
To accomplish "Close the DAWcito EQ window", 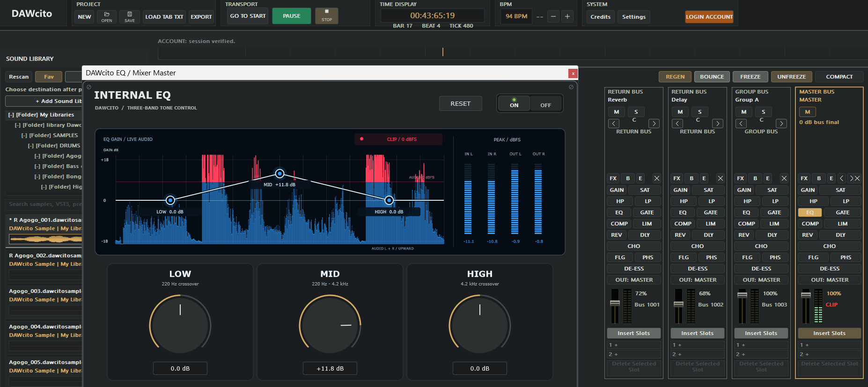I will [573, 73].
